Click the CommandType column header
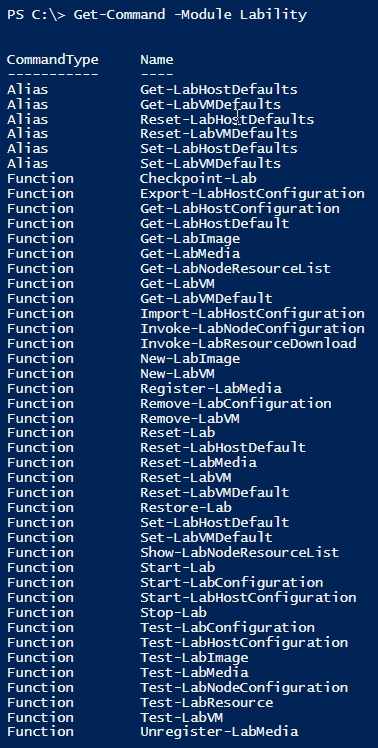Screen dimensions: 378x748 click(x=52, y=60)
